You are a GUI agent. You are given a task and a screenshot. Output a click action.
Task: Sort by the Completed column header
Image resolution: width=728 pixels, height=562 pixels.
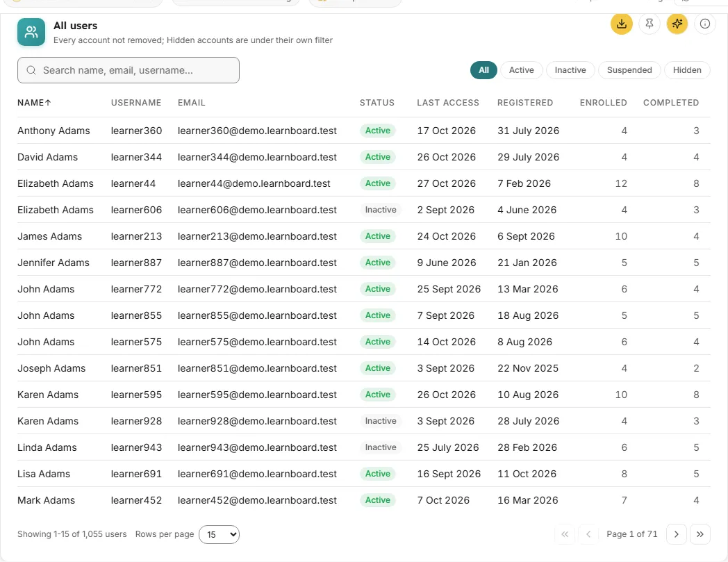pyautogui.click(x=671, y=103)
